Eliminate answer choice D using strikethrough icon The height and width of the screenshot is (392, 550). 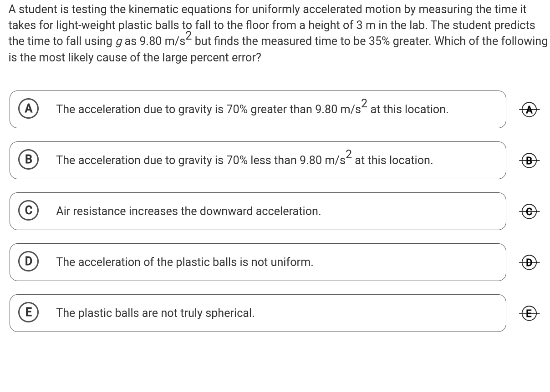529,262
